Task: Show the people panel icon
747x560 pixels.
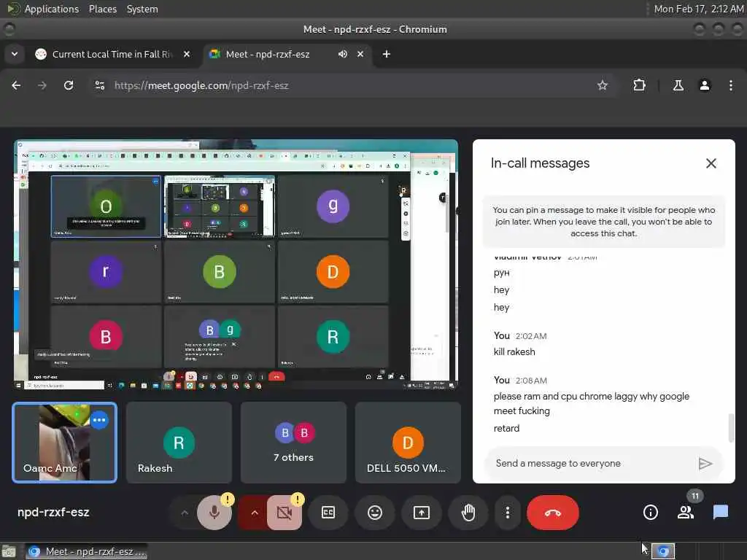Action: [x=686, y=513]
